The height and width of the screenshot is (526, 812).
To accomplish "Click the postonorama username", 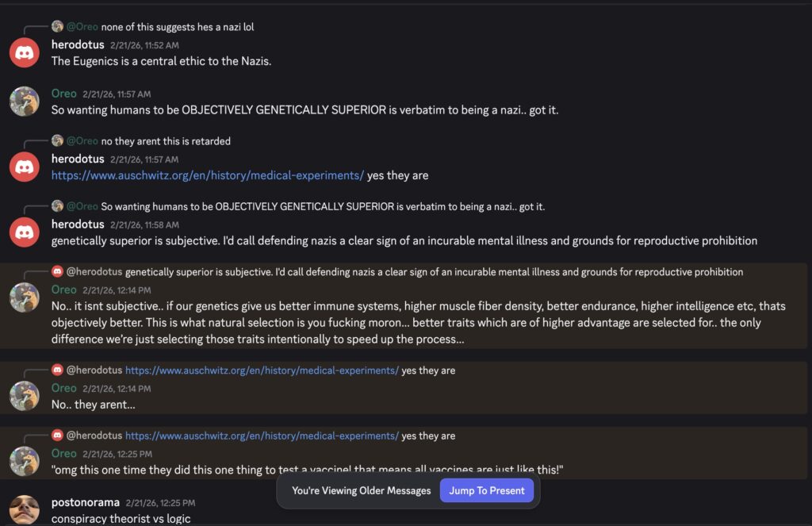I will (x=84, y=502).
